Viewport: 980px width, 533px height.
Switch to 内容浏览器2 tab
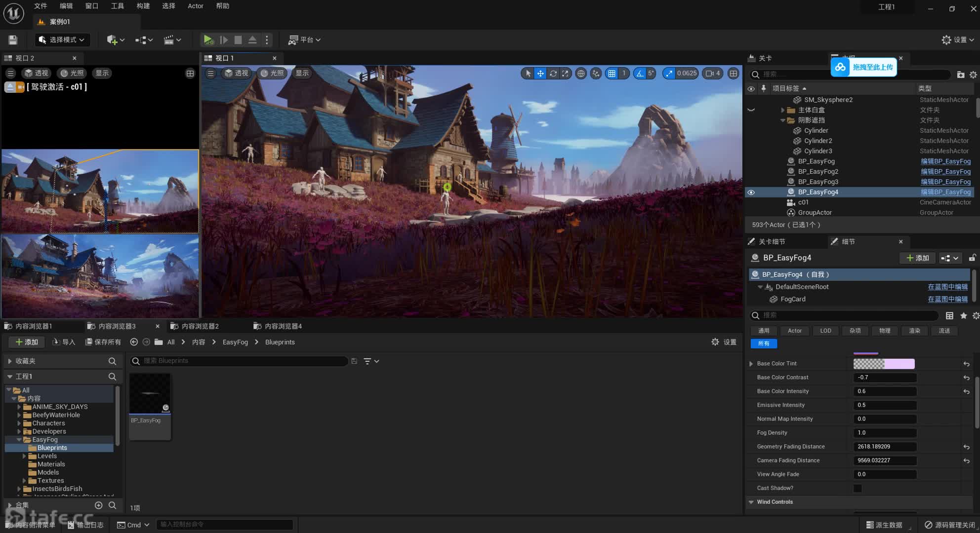(x=200, y=326)
